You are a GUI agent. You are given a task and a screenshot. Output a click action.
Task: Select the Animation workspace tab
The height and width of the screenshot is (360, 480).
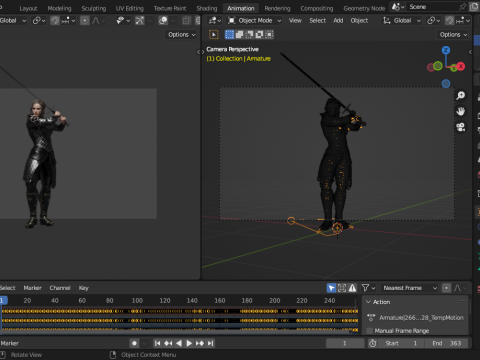241,8
